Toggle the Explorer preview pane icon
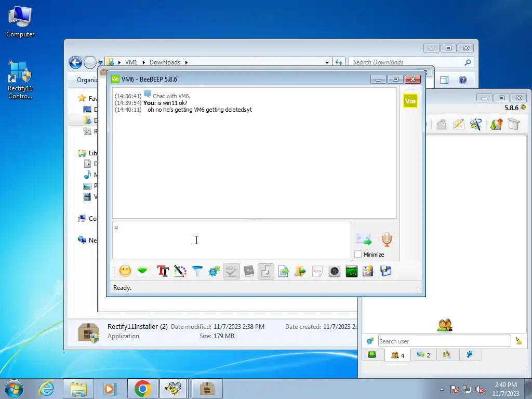The image size is (532, 399). coord(444,79)
